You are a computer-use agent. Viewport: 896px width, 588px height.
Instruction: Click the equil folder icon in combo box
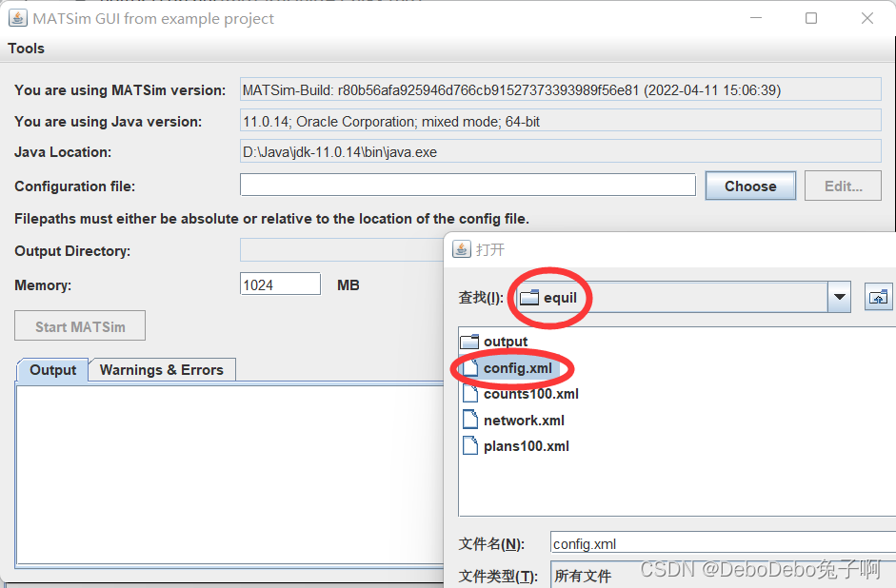(x=529, y=298)
